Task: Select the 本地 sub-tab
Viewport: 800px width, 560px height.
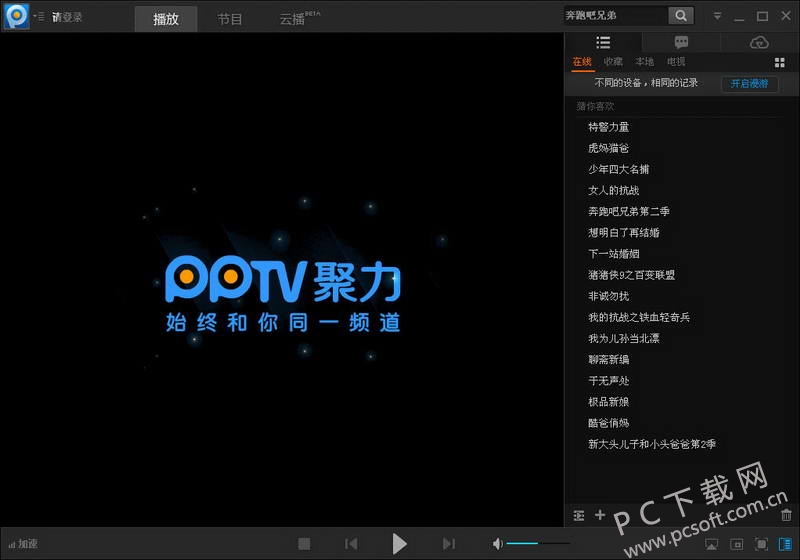Action: (644, 62)
